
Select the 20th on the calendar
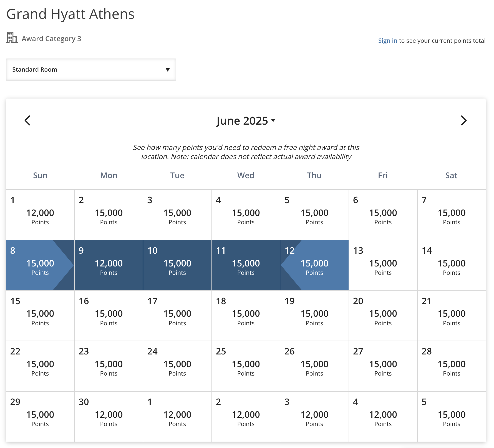coord(383,316)
